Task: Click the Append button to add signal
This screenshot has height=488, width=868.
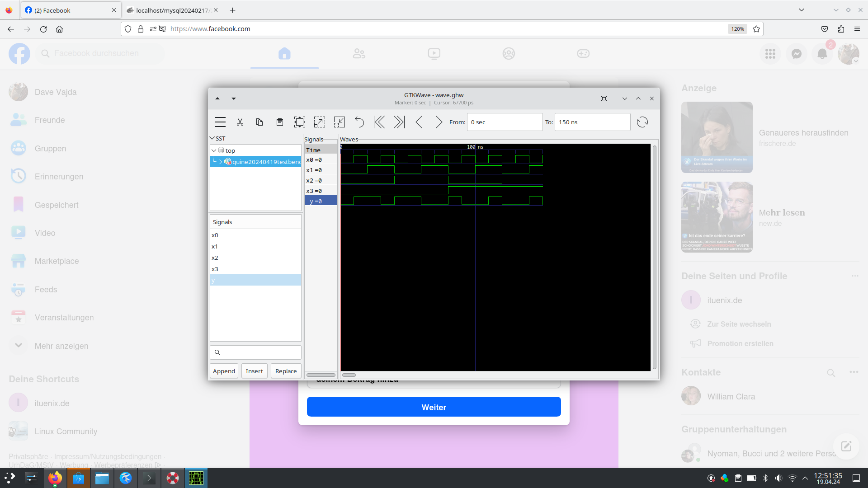Action: point(224,371)
